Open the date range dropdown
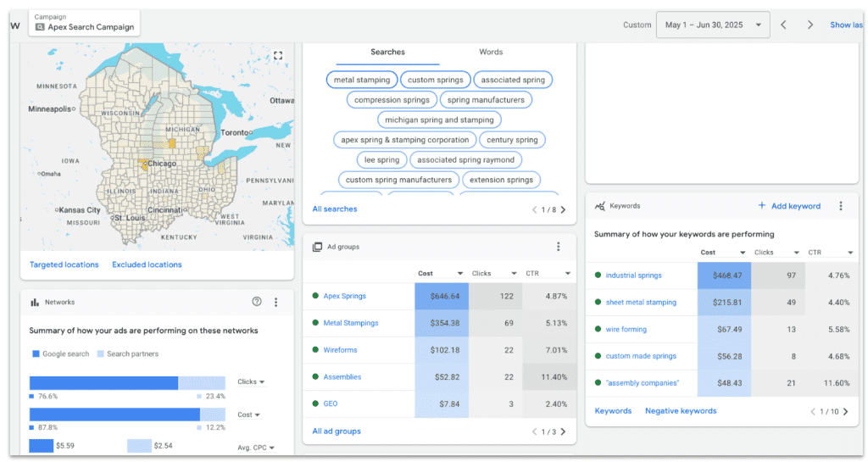Image resolution: width=868 pixels, height=462 pixels. (x=713, y=25)
